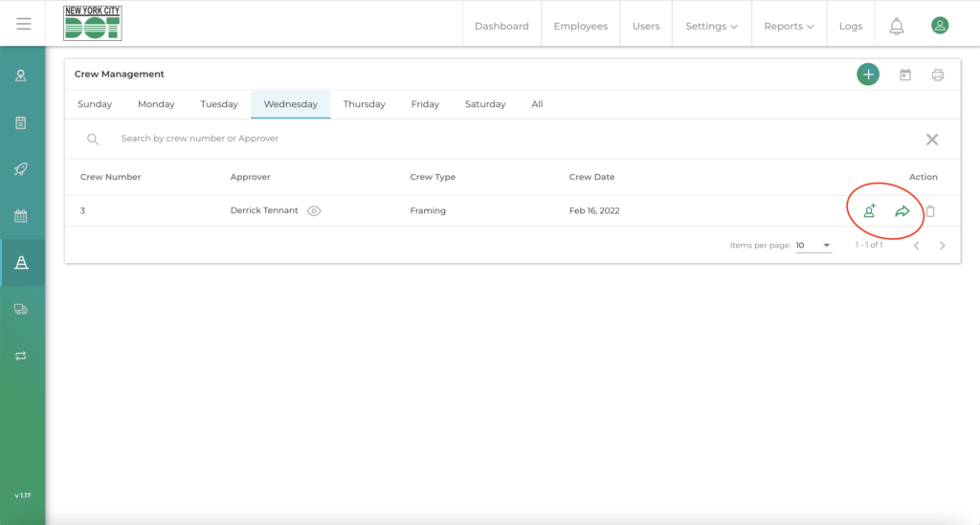Expand the Reports dropdown
The width and height of the screenshot is (980, 525).
point(789,26)
